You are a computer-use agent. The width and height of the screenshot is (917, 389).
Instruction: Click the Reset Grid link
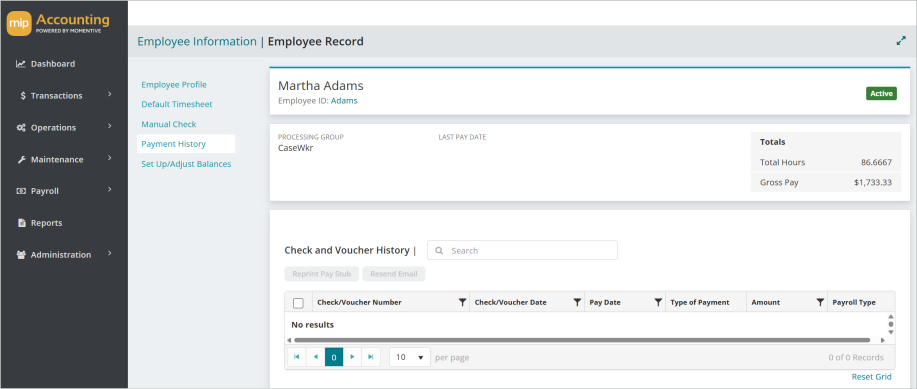click(x=871, y=377)
